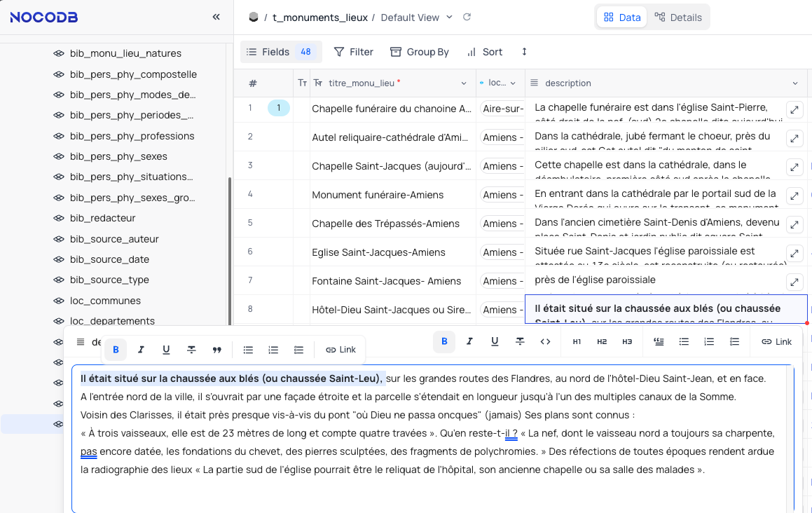Click the row height icon after Sort
This screenshot has width=812, height=513.
[524, 52]
